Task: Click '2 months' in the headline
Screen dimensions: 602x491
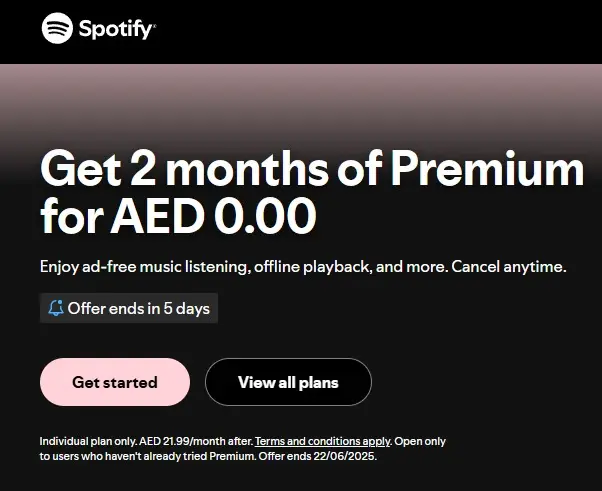Action: click(229, 169)
